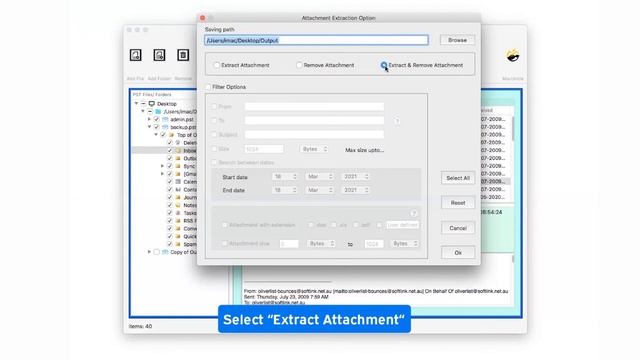This screenshot has width=640, height=360.
Task: Tick the Attachment size checkbox
Action: point(224,243)
